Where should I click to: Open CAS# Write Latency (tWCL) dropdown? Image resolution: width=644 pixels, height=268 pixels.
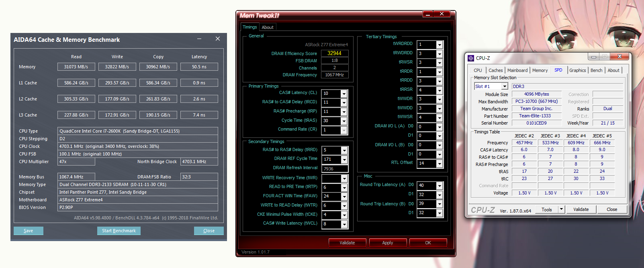coord(344,224)
